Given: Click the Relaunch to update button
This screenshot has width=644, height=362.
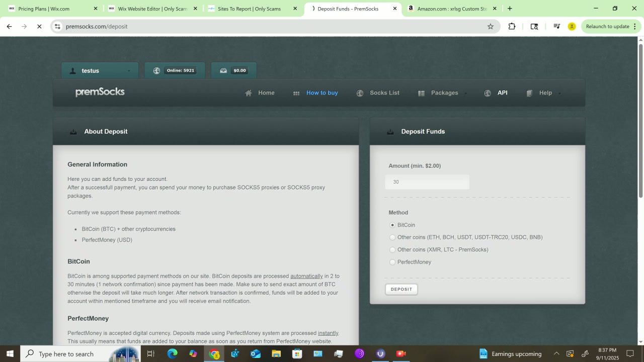Looking at the screenshot, I should point(607,27).
